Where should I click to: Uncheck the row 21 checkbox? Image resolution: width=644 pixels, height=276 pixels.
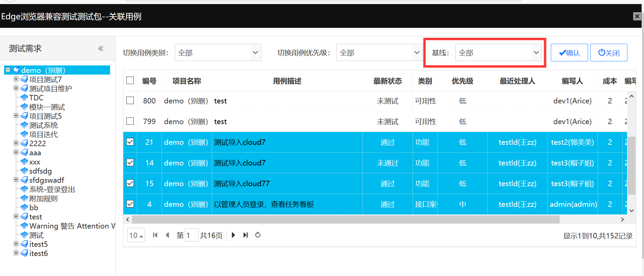pyautogui.click(x=130, y=142)
